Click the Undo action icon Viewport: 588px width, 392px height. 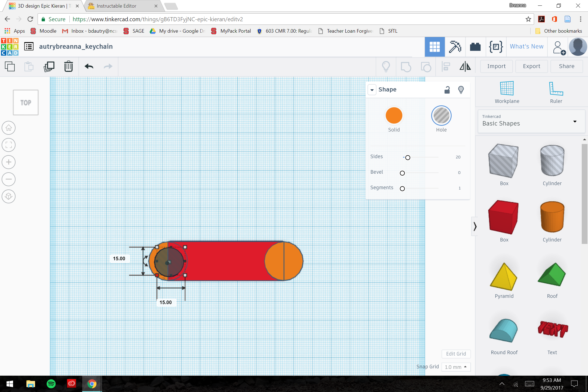pyautogui.click(x=88, y=66)
